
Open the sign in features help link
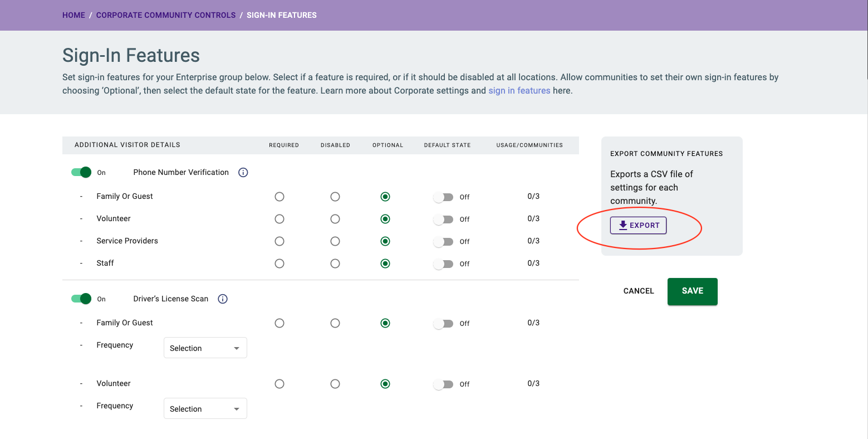tap(519, 90)
